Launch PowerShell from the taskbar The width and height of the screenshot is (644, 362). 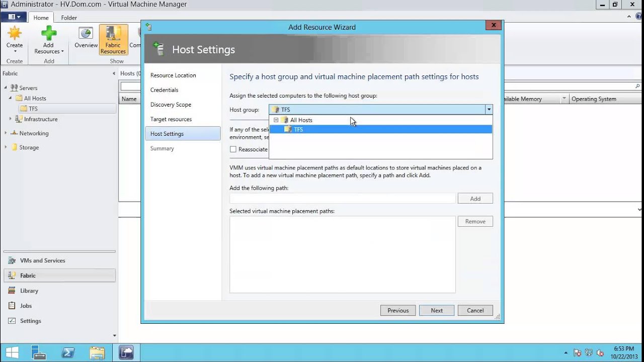68,352
